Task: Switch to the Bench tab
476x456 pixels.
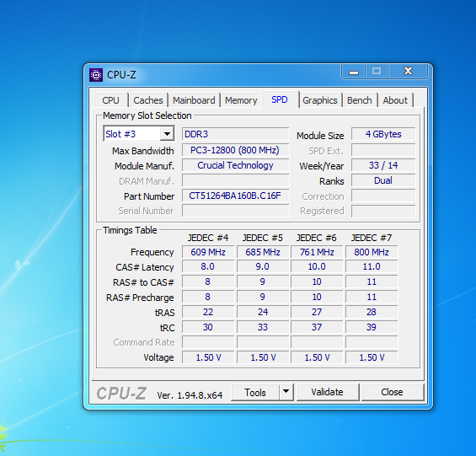Action: click(x=360, y=100)
